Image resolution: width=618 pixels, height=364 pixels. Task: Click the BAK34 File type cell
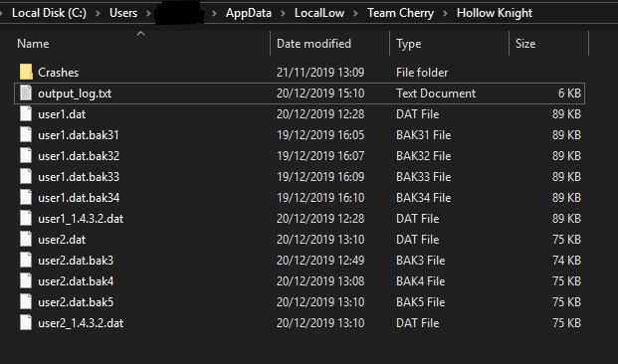coord(424,198)
